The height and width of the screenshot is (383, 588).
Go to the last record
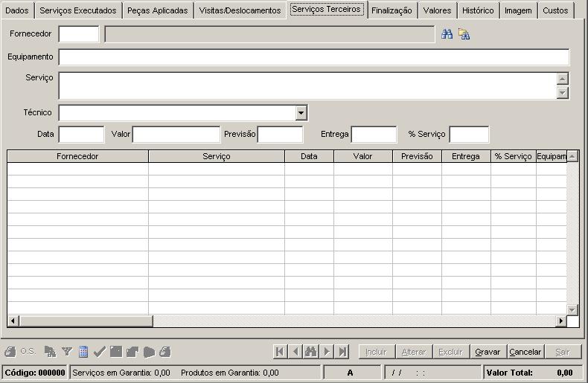[342, 352]
